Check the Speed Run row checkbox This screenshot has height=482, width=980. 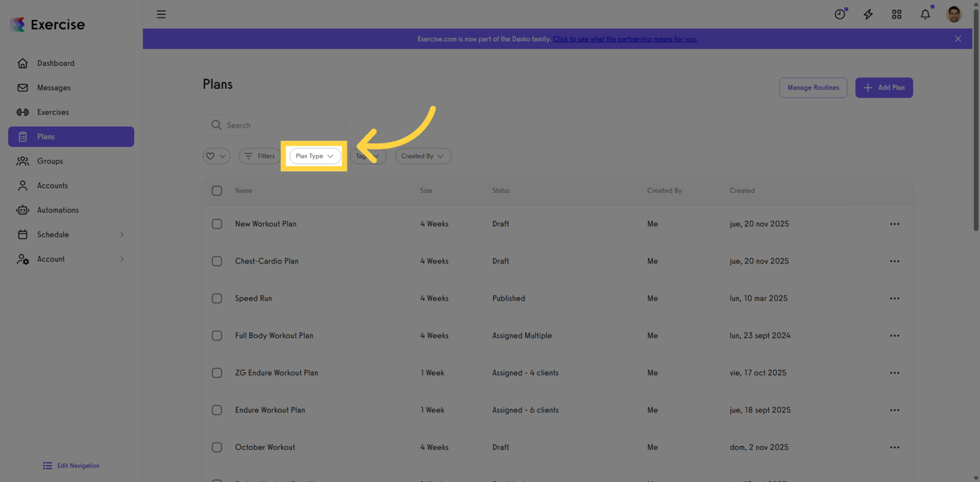217,298
